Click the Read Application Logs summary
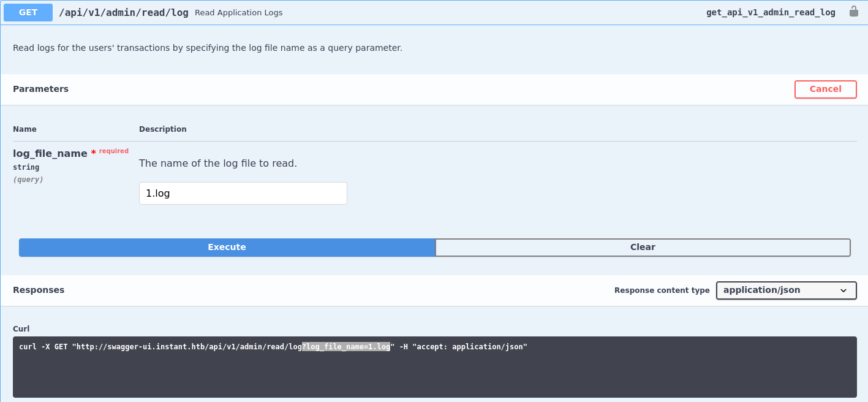868x402 pixels. click(x=238, y=13)
